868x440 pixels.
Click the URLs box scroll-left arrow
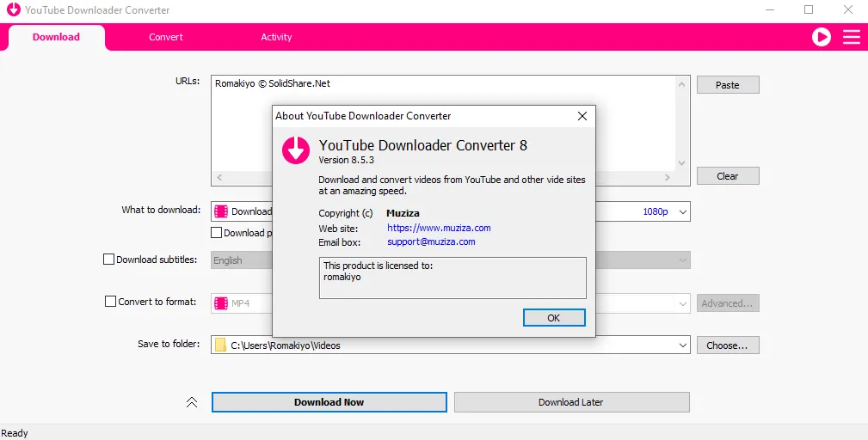pos(219,177)
